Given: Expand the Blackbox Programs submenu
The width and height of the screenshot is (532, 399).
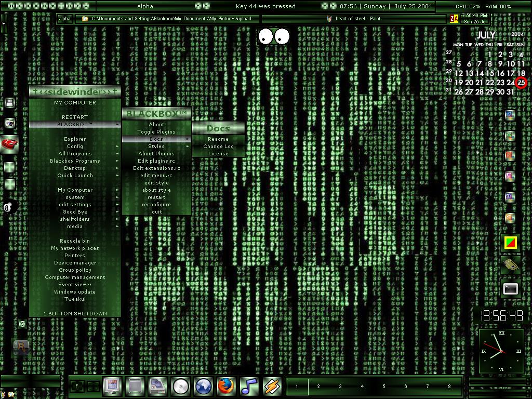Looking at the screenshot, I should 75,161.
